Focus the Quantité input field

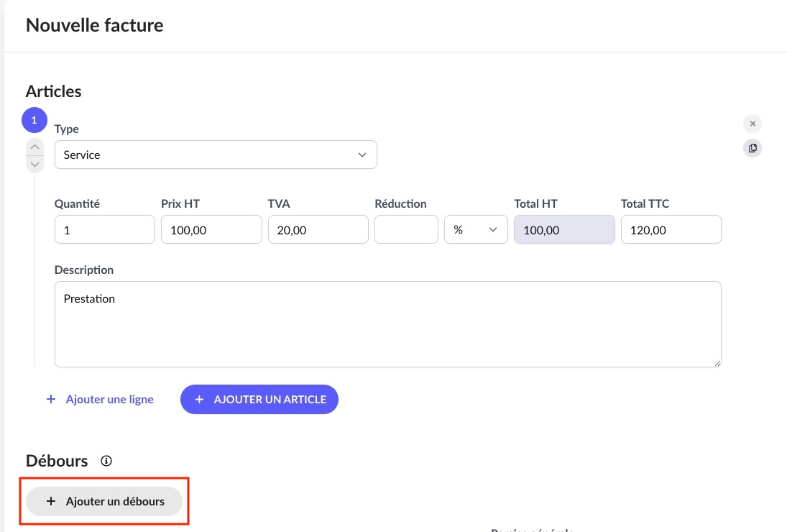105,229
